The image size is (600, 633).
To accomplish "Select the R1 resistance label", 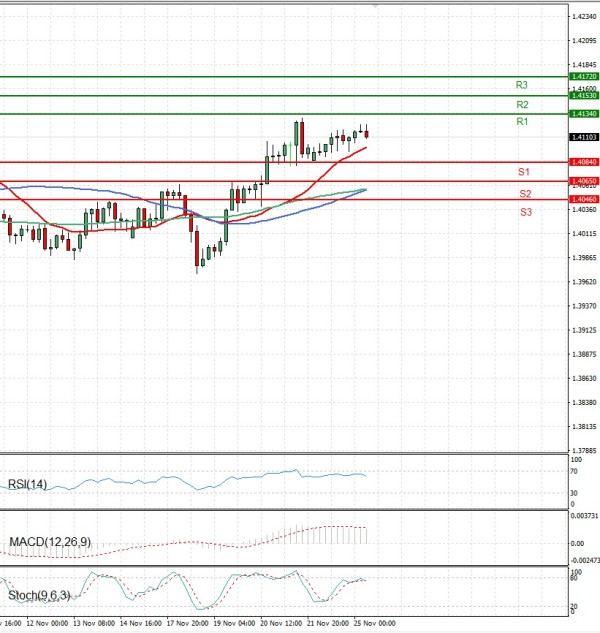I will (522, 121).
